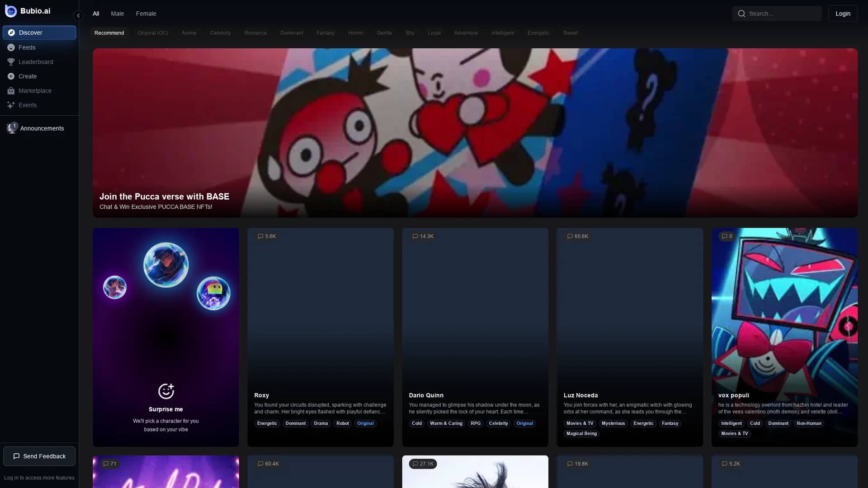Screen dimensions: 868x488
Task: Select the All gender filter
Action: coord(96,14)
